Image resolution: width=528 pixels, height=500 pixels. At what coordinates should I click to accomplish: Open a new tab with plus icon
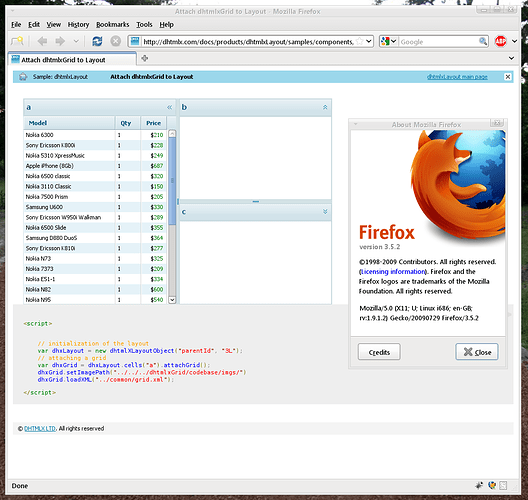[x=145, y=58]
